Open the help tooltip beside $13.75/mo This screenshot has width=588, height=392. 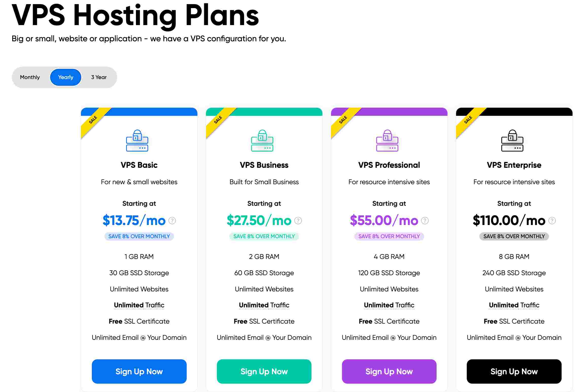click(x=172, y=221)
